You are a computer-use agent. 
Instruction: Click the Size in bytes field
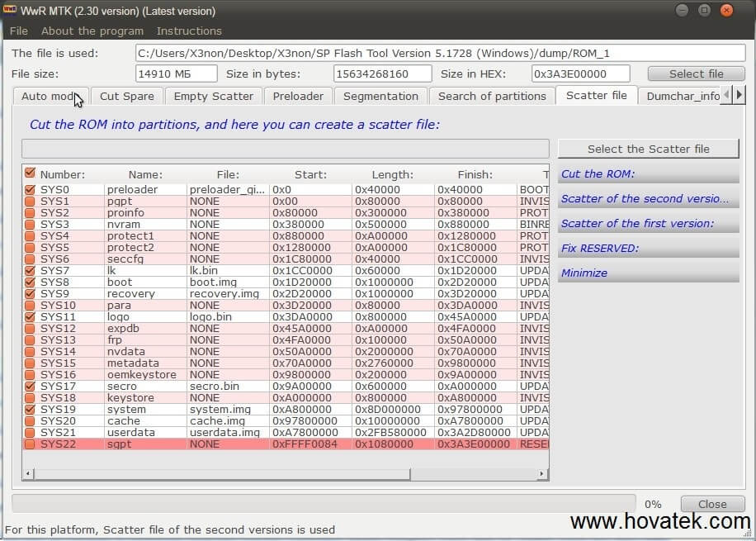pos(382,74)
